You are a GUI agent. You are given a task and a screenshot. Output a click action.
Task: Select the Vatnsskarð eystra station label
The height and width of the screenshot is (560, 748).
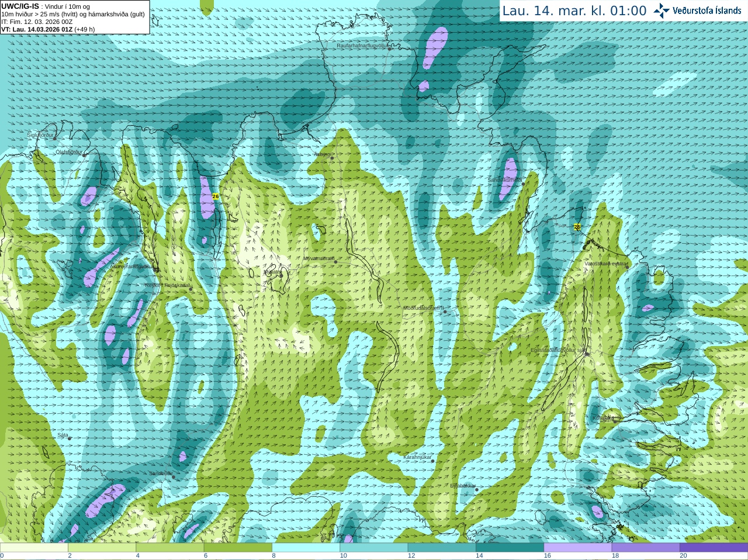605,264
